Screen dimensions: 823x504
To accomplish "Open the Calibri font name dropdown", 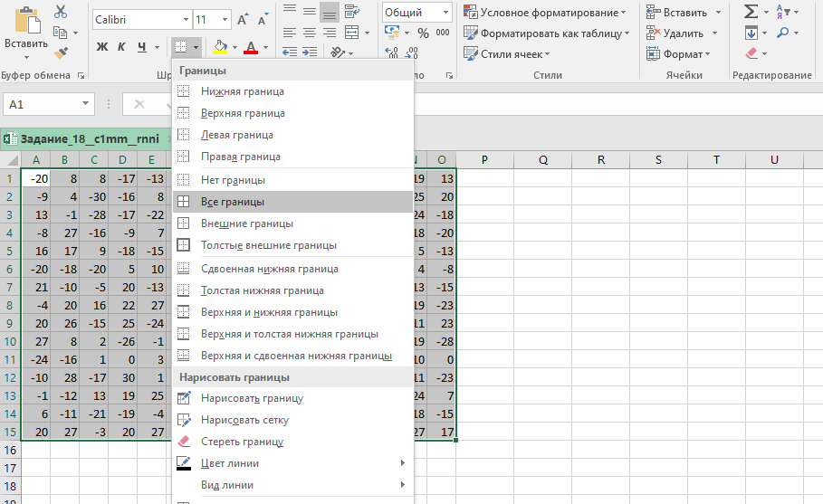I will pyautogui.click(x=185, y=19).
